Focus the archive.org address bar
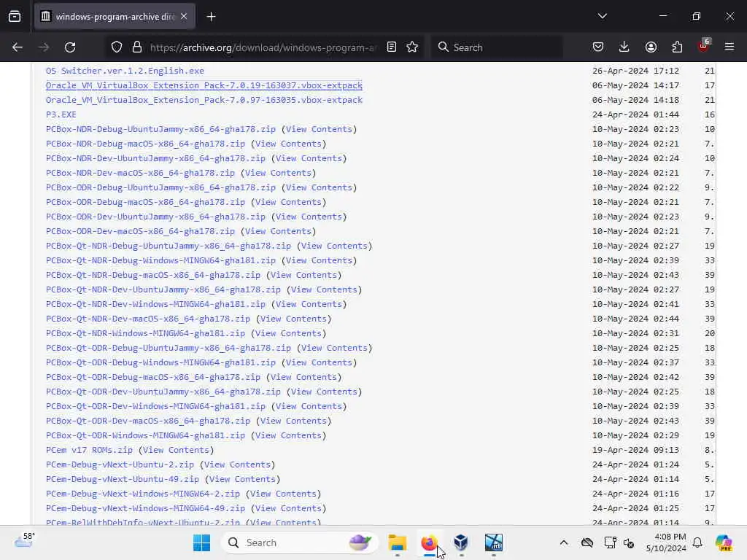This screenshot has width=747, height=560. (x=263, y=47)
